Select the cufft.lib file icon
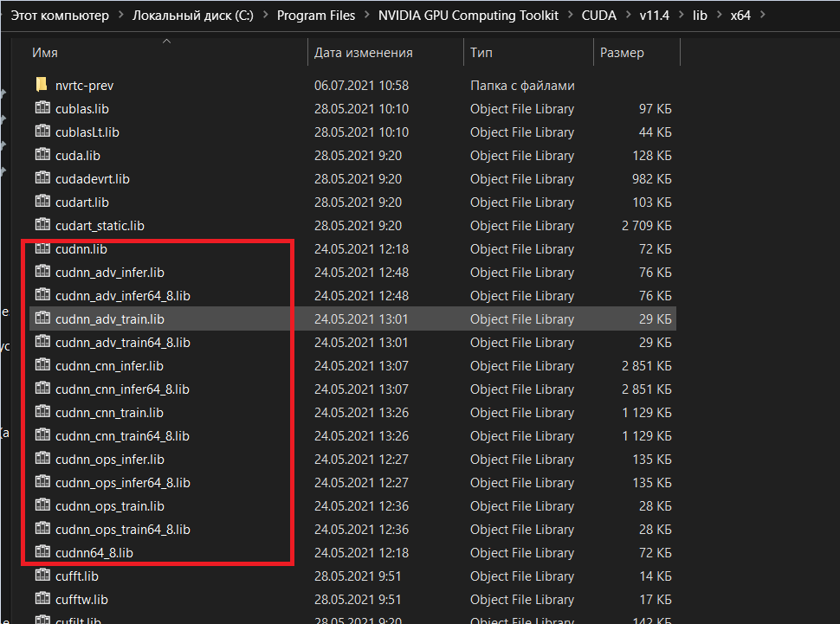The image size is (840, 624). (x=42, y=576)
